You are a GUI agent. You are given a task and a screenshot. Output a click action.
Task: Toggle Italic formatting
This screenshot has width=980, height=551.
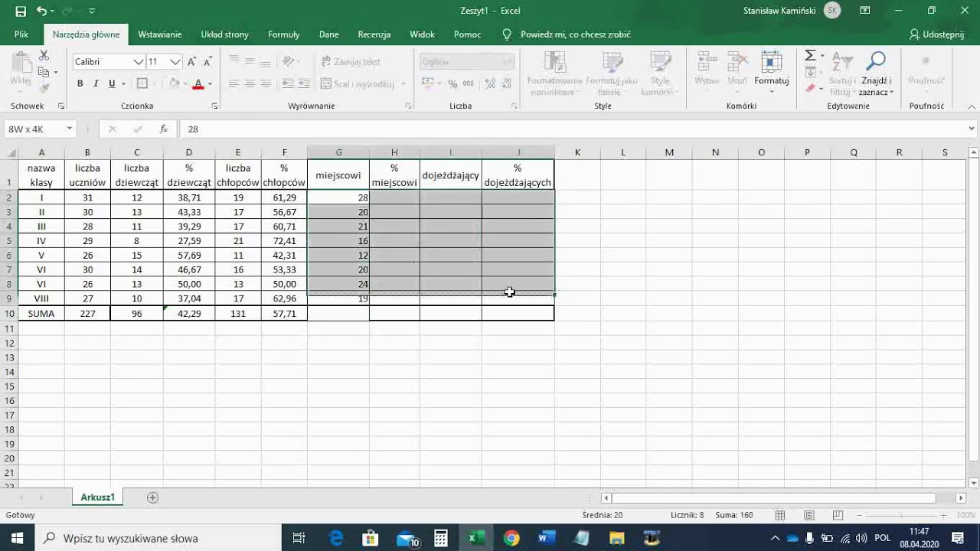click(96, 83)
